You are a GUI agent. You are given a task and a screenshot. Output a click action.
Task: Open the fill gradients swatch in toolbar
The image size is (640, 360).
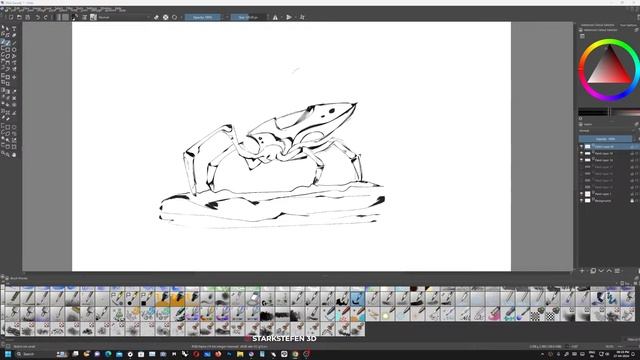coord(58,17)
